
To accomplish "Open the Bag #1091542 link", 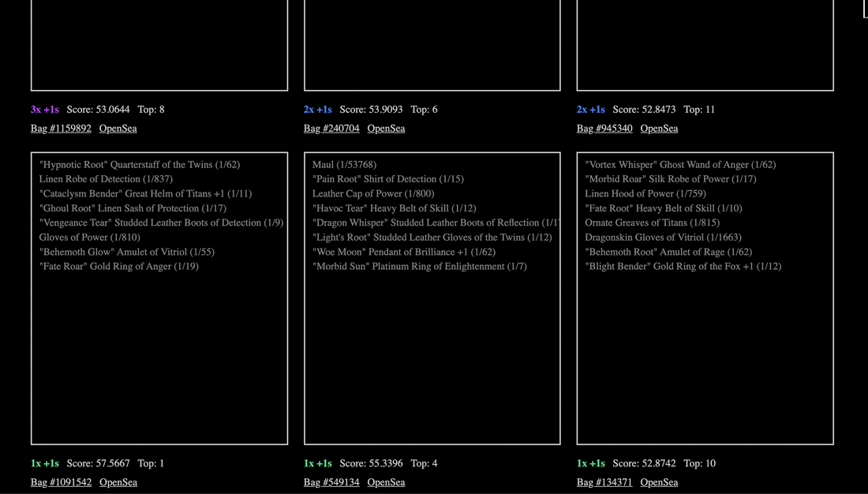I will point(61,482).
